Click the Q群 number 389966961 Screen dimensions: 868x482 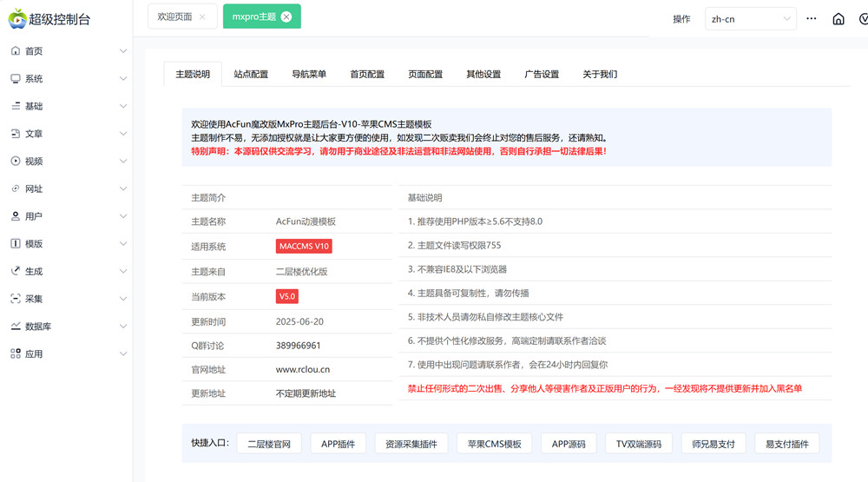[299, 345]
